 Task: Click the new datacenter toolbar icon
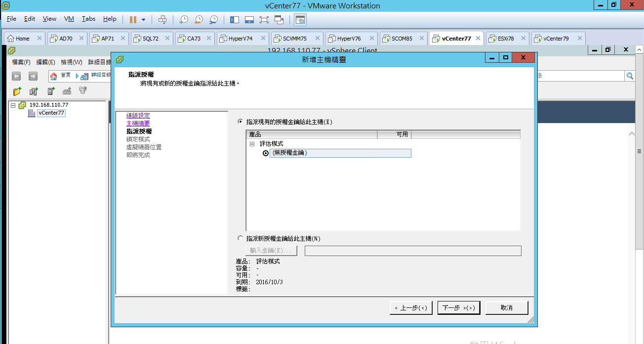34,91
